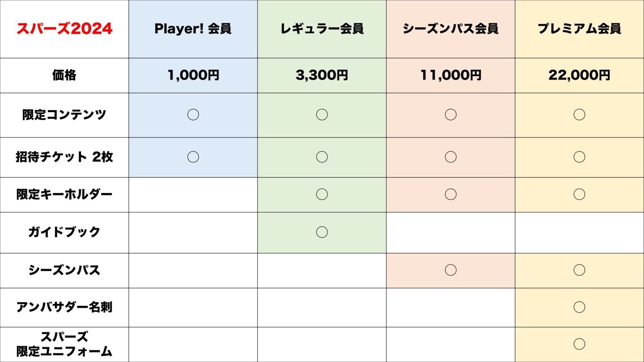Click the circle in the ガイドブック row
The image size is (644, 362).
coord(322,232)
